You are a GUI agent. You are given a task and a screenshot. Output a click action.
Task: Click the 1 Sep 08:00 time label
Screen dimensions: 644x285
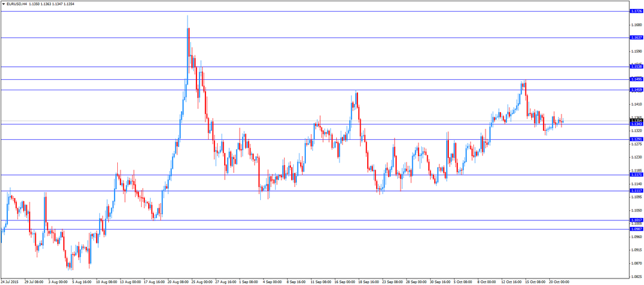[x=249, y=282]
